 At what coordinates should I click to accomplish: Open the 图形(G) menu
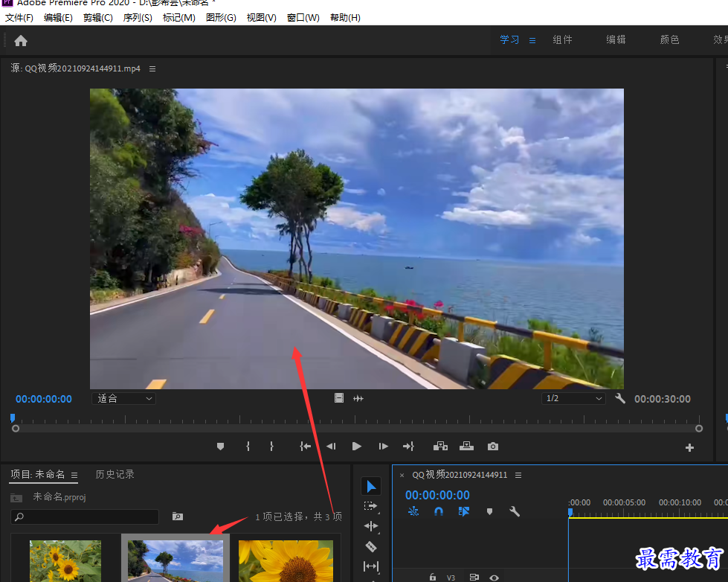point(221,18)
